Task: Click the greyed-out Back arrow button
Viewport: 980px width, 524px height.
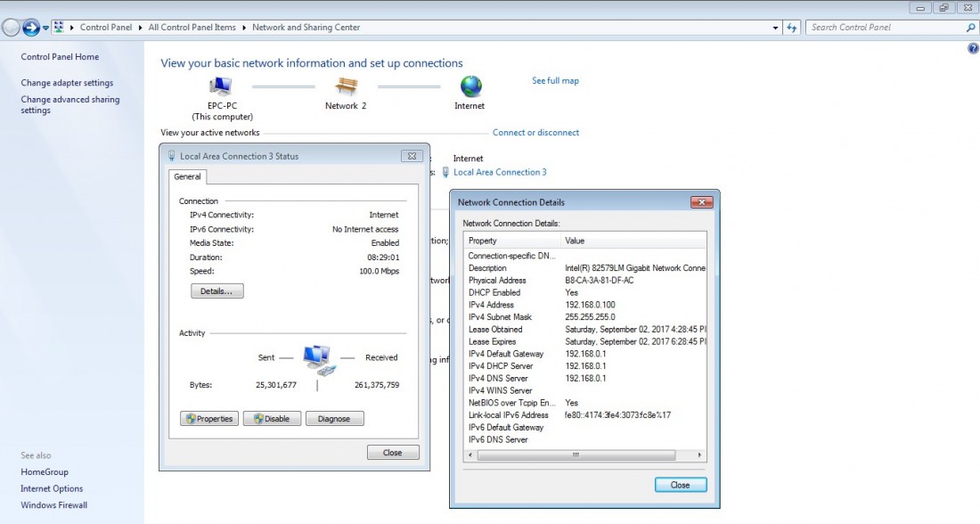Action: [12, 28]
